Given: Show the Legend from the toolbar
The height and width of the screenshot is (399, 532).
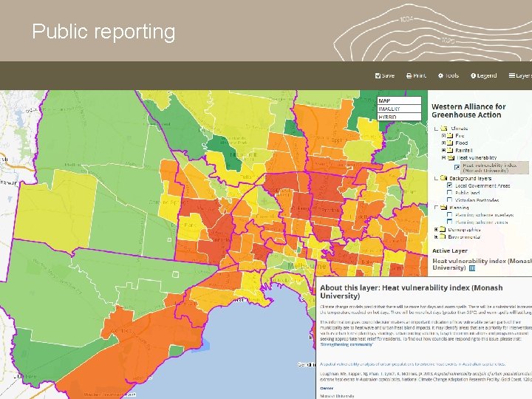Looking at the screenshot, I should point(483,75).
